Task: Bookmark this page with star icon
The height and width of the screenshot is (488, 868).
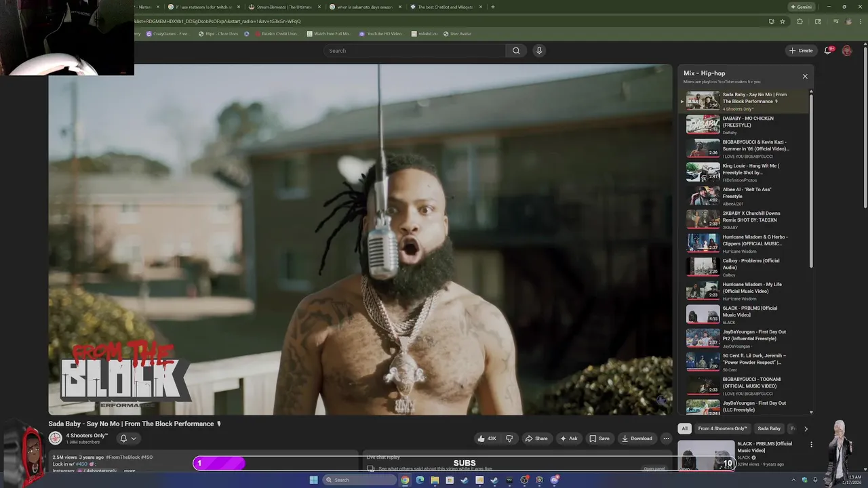Action: pyautogui.click(x=783, y=21)
